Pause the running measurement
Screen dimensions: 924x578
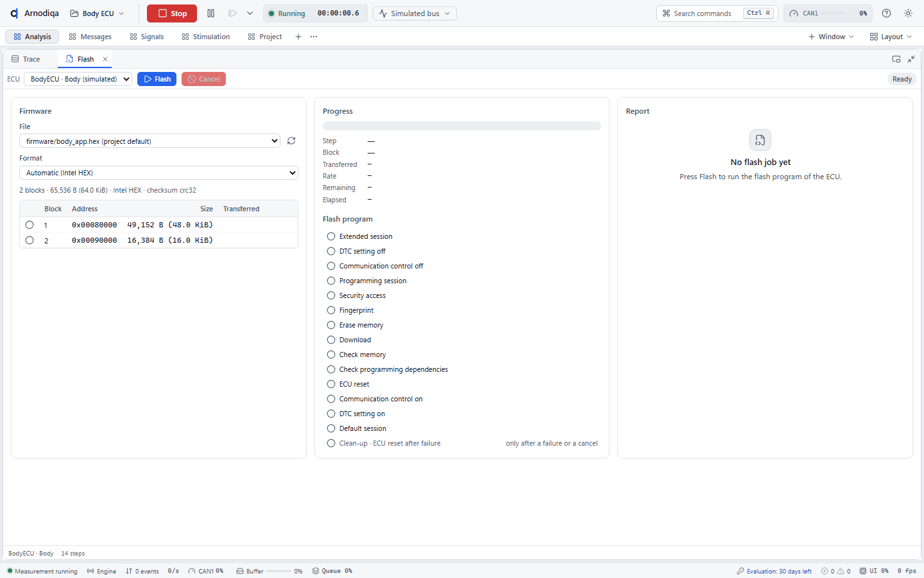[210, 13]
